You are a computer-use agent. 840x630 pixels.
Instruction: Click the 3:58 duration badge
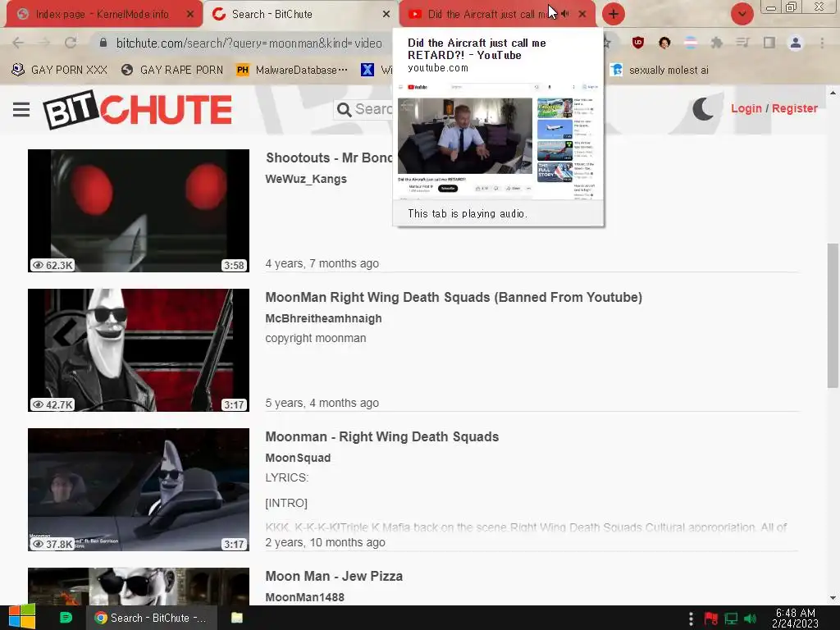[x=234, y=265]
